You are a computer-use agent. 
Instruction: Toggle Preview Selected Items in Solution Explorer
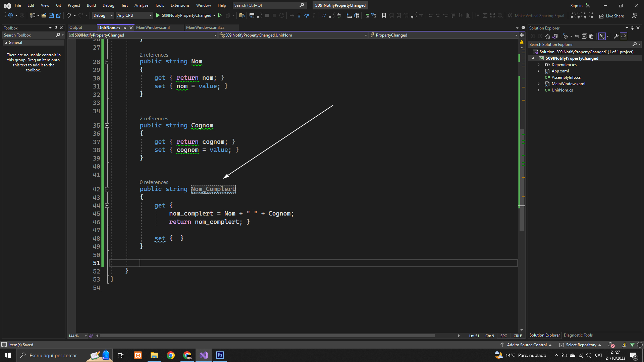tap(624, 36)
